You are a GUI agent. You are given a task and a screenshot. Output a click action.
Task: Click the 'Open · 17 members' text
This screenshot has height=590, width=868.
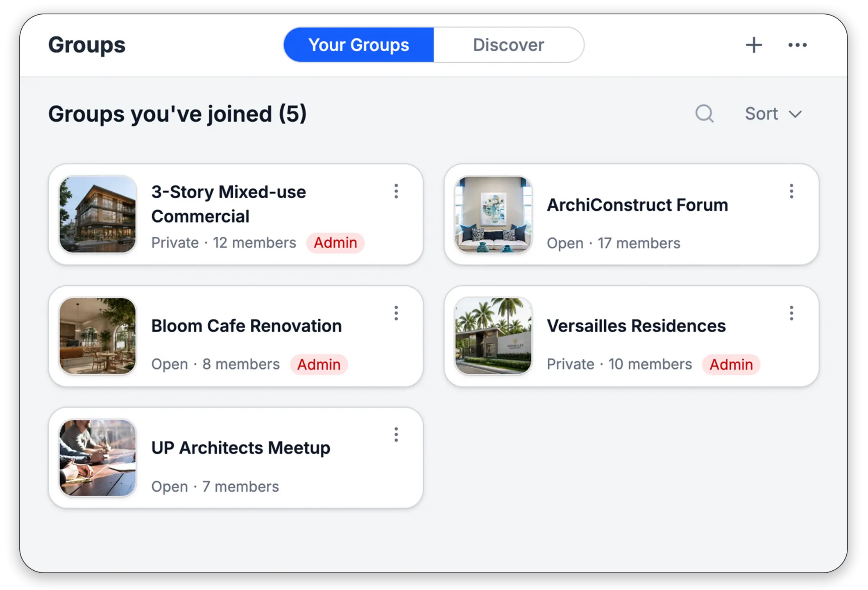point(613,243)
